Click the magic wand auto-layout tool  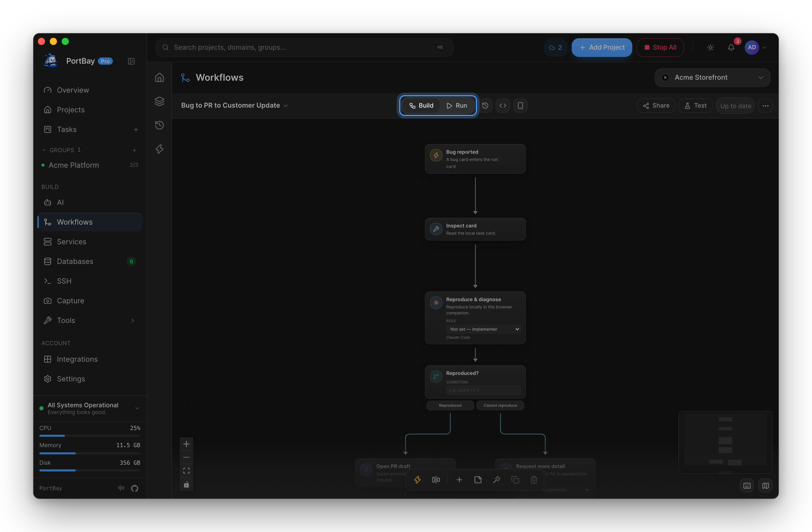point(497,480)
